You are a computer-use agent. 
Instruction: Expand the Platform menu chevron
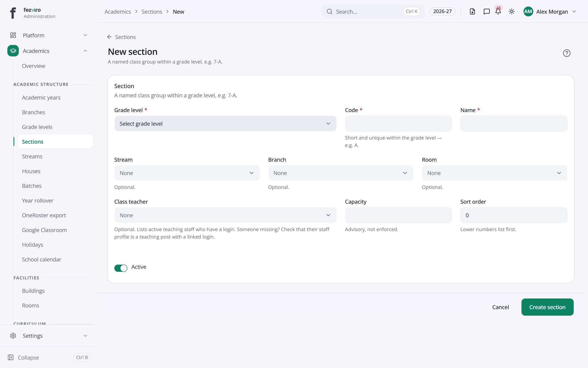85,35
